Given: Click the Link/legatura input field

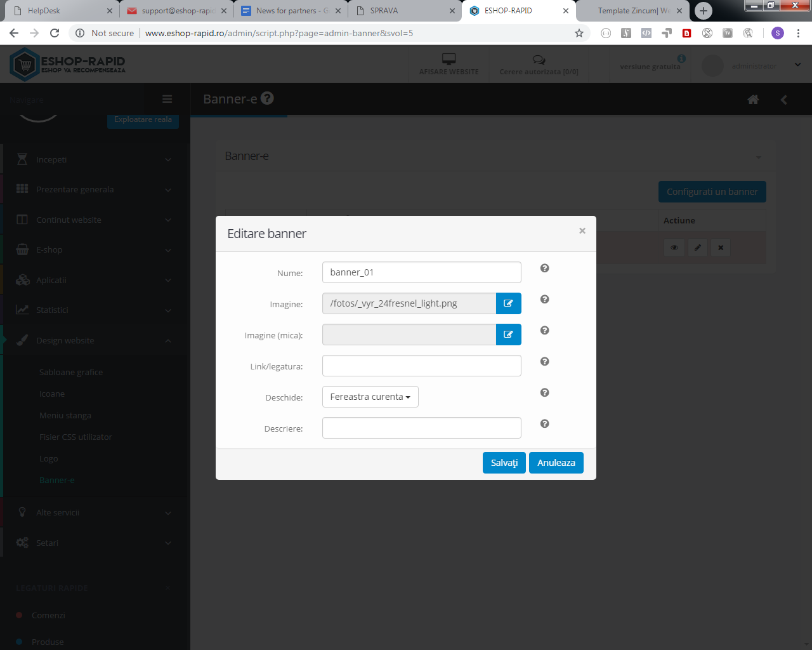Looking at the screenshot, I should click(422, 366).
